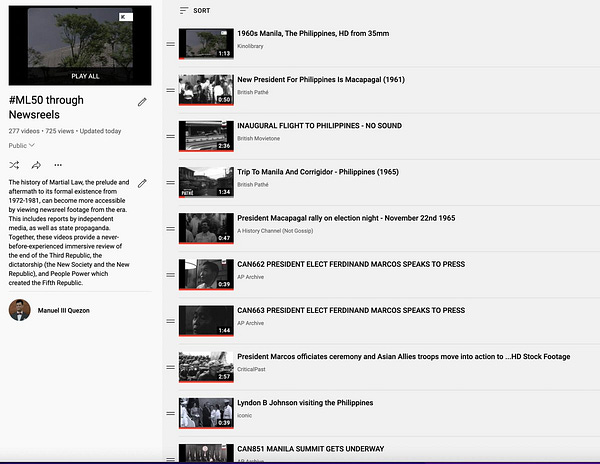The width and height of the screenshot is (600, 464).
Task: Visit the Kinolibrary channel
Action: 250,46
